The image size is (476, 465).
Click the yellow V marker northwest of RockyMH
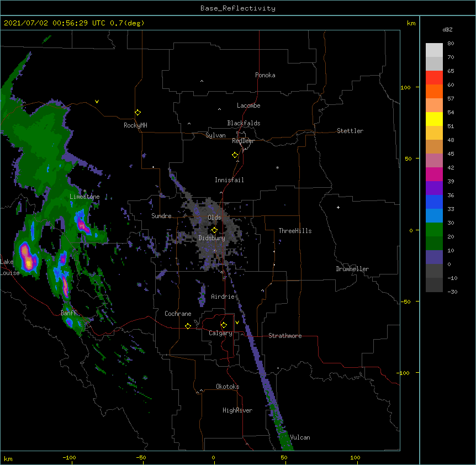[97, 102]
